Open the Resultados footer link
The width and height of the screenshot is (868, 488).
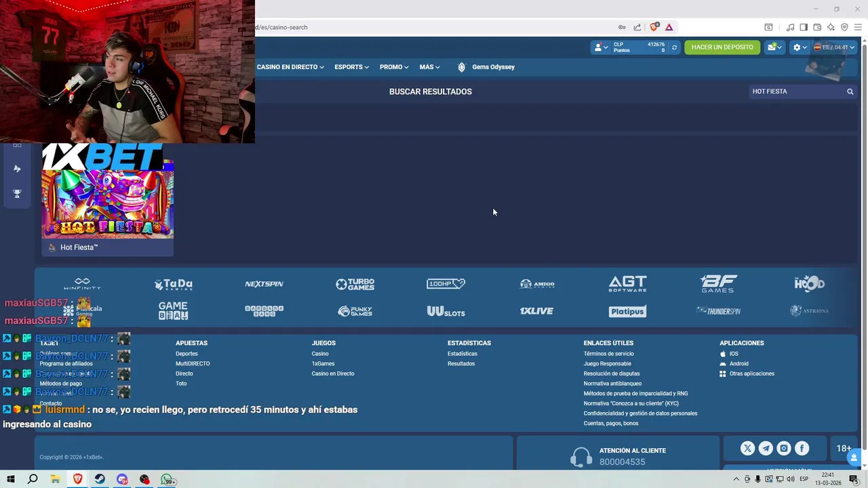pyautogui.click(x=461, y=364)
